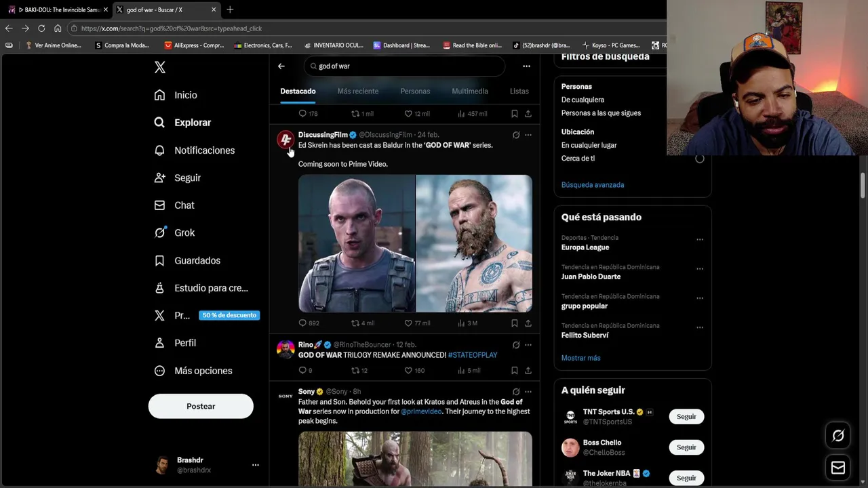This screenshot has width=868, height=488.
Task: Ask Grok about the DiscussingFilm post
Action: point(516,135)
